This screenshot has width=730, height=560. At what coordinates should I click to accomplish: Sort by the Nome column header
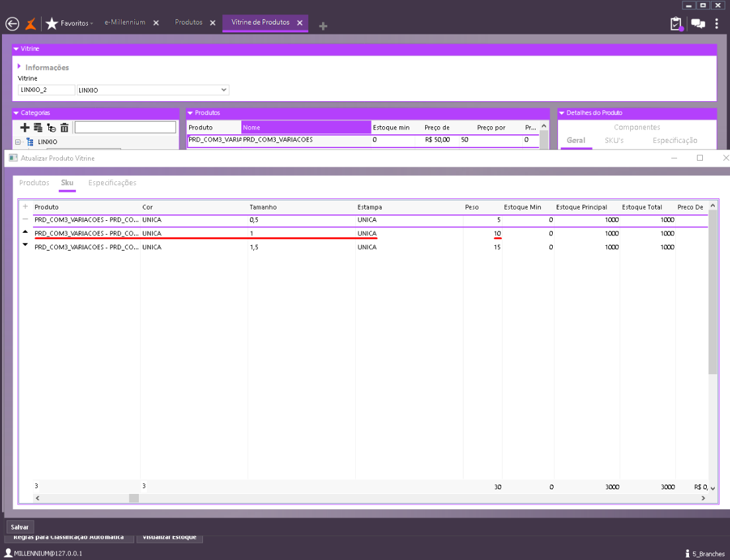pyautogui.click(x=306, y=128)
